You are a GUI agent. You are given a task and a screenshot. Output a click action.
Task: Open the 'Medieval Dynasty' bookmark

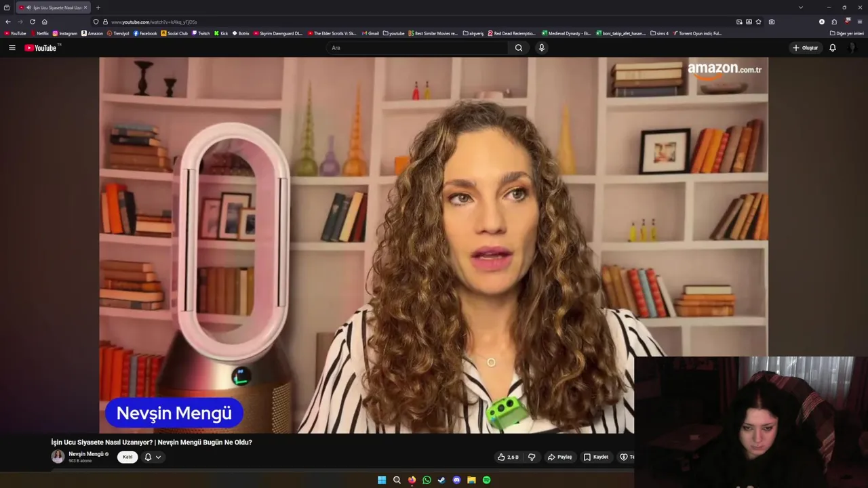(567, 33)
